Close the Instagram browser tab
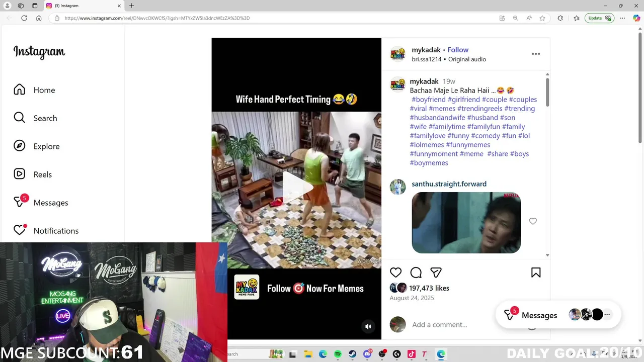Image resolution: width=644 pixels, height=362 pixels. (x=119, y=6)
